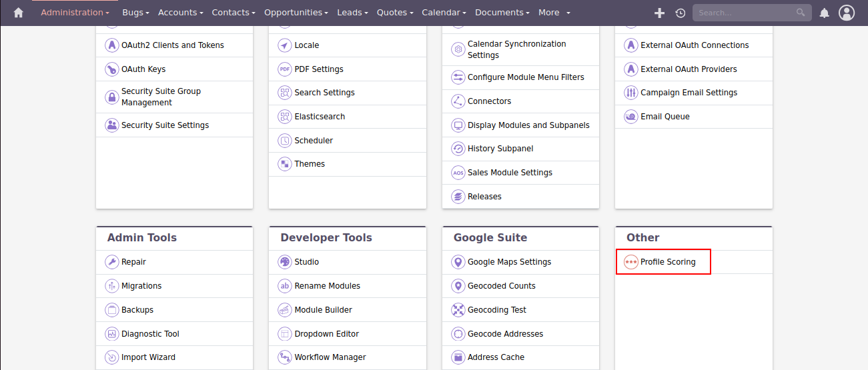The height and width of the screenshot is (370, 868).
Task: Open Address Cache link
Action: pos(496,357)
